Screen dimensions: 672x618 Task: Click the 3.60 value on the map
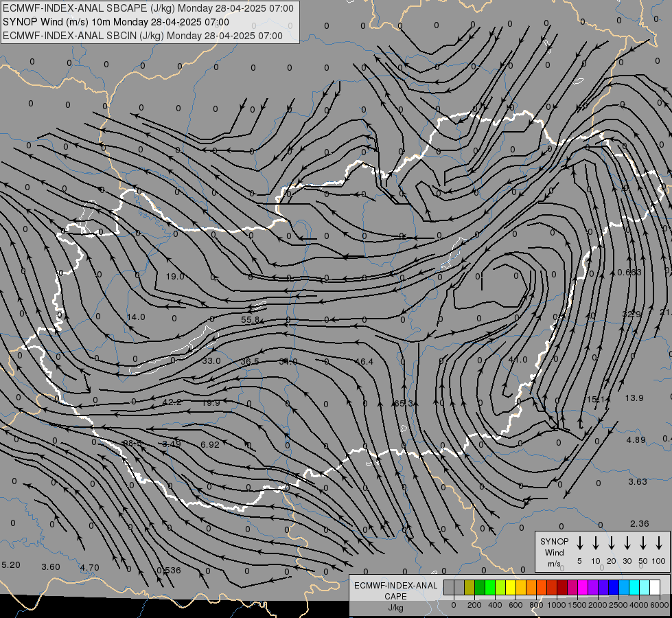pos(51,567)
